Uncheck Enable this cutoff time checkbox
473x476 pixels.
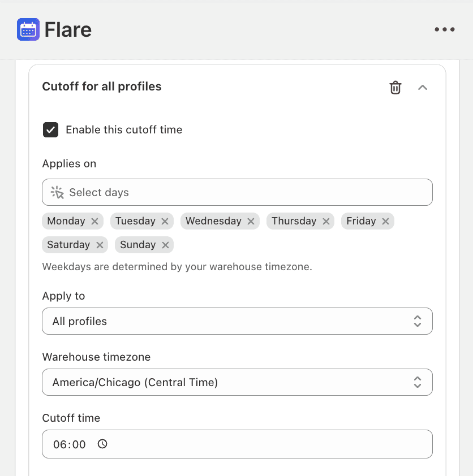[51, 130]
